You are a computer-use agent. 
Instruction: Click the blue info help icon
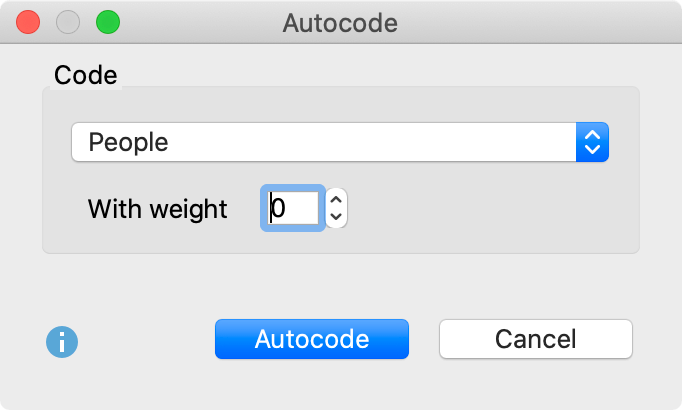(62, 342)
